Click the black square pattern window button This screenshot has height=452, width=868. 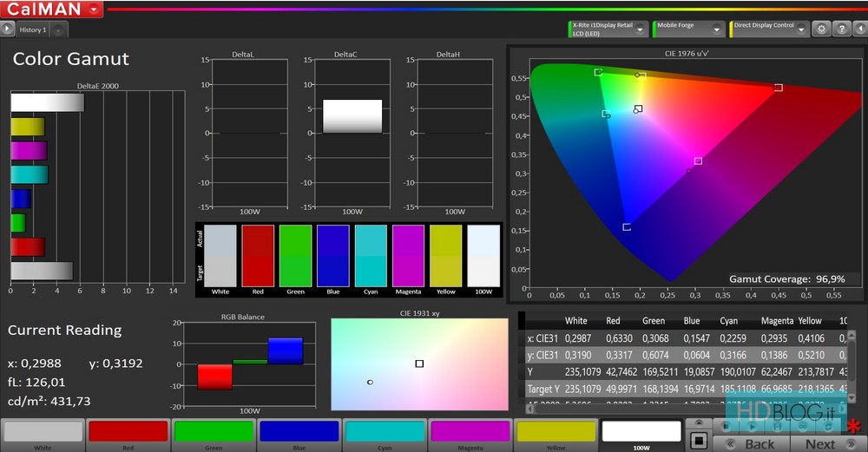(699, 441)
